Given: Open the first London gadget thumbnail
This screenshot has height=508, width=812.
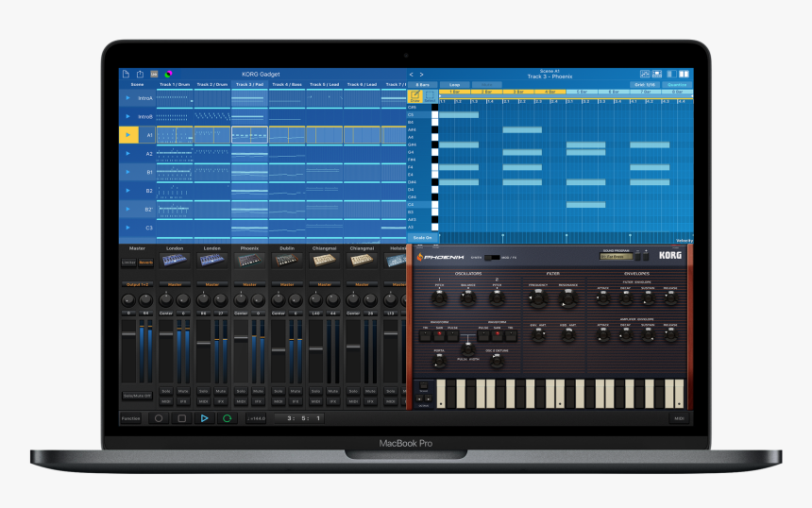Looking at the screenshot, I should pos(175,261).
